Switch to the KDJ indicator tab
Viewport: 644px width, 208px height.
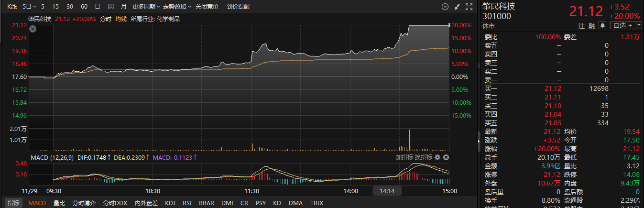[x=170, y=203]
